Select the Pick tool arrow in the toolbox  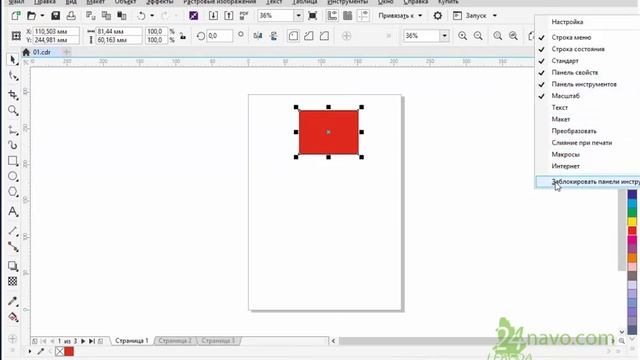(13, 60)
